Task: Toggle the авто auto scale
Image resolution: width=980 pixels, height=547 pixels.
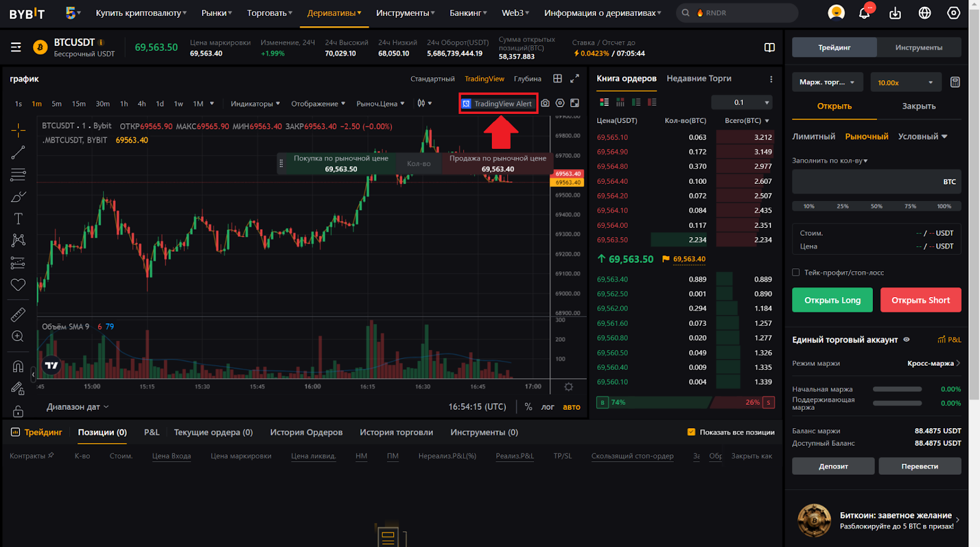Action: (571, 407)
